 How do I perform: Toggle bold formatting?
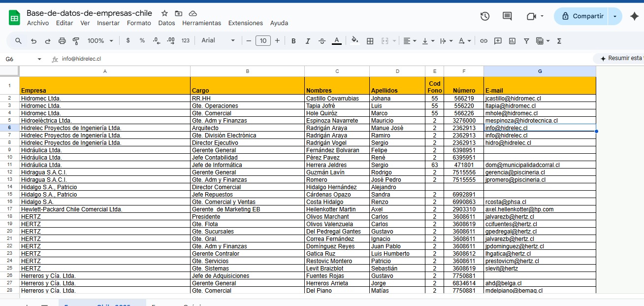click(x=293, y=41)
